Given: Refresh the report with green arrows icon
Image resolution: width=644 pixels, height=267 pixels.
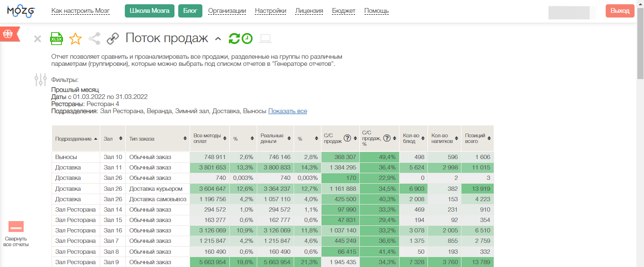Looking at the screenshot, I should pos(234,39).
